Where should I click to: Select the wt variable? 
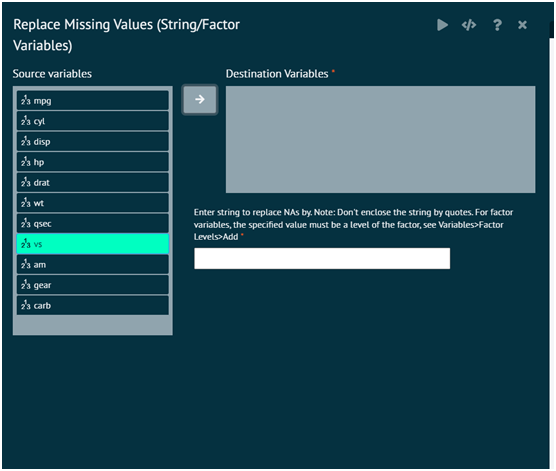click(x=93, y=203)
